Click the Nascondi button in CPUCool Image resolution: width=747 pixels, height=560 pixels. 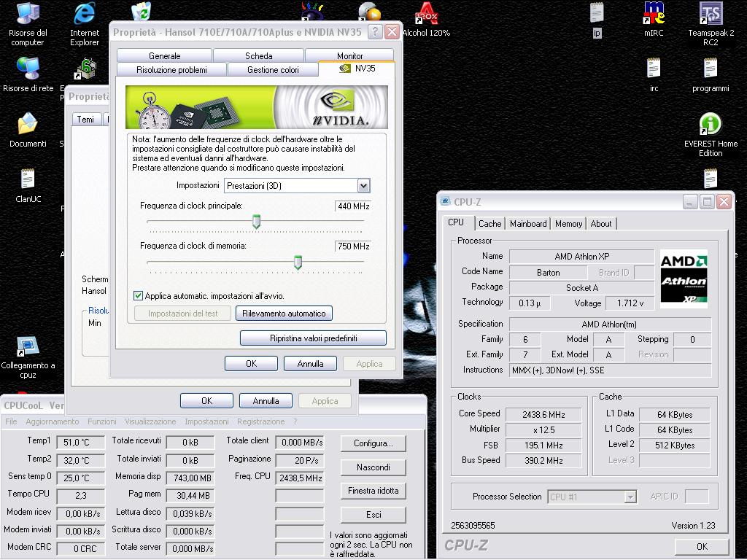373,467
